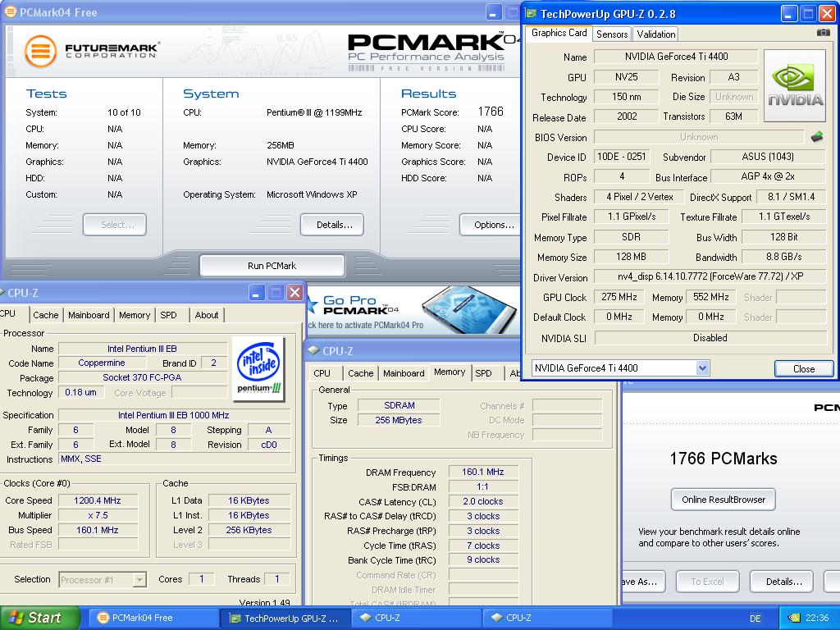Select the Graphics Card tab in GPU-Z
The height and width of the screenshot is (630, 840).
(x=559, y=33)
